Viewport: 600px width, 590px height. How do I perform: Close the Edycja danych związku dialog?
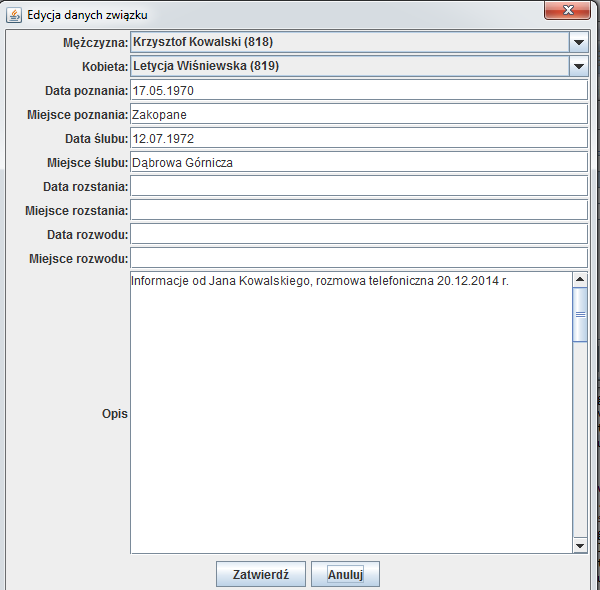tap(567, 10)
